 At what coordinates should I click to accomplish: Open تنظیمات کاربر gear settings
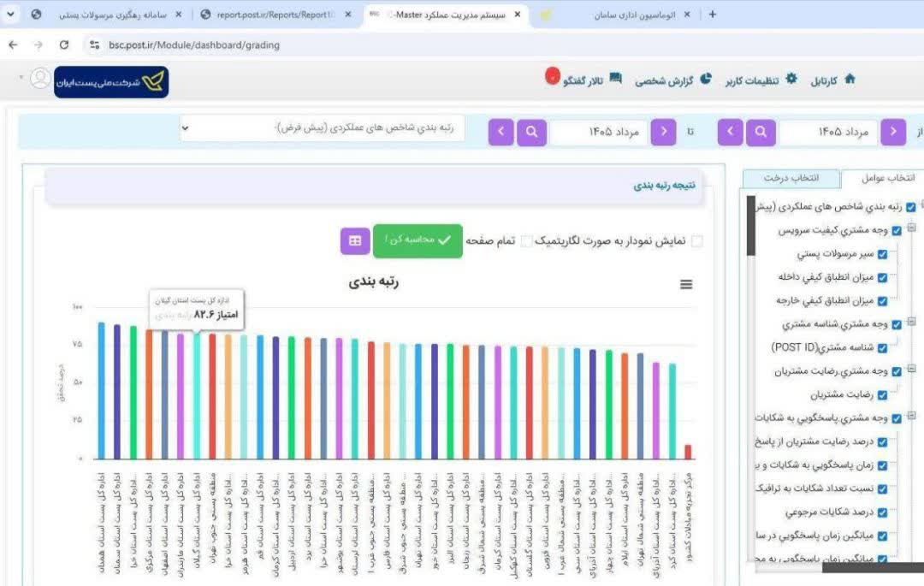pyautogui.click(x=791, y=79)
